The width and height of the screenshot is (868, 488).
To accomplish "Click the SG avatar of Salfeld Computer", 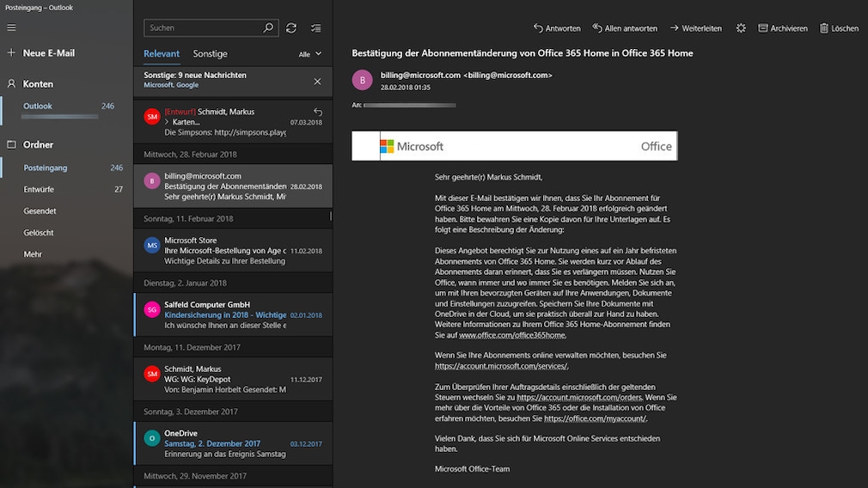I will (151, 309).
